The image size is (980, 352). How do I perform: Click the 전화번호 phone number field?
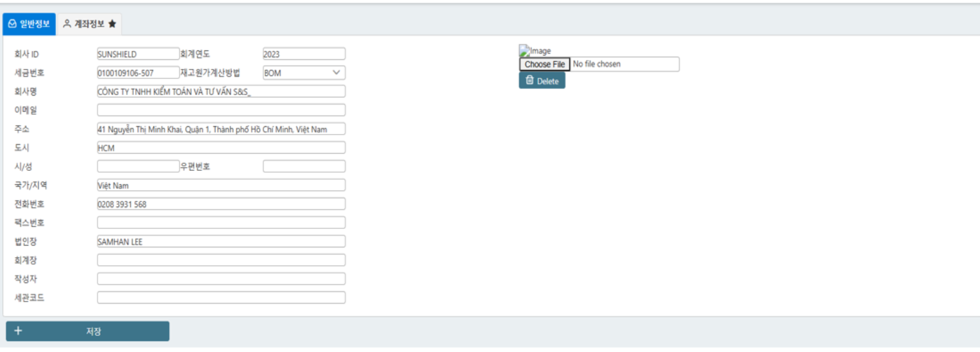pyautogui.click(x=221, y=204)
